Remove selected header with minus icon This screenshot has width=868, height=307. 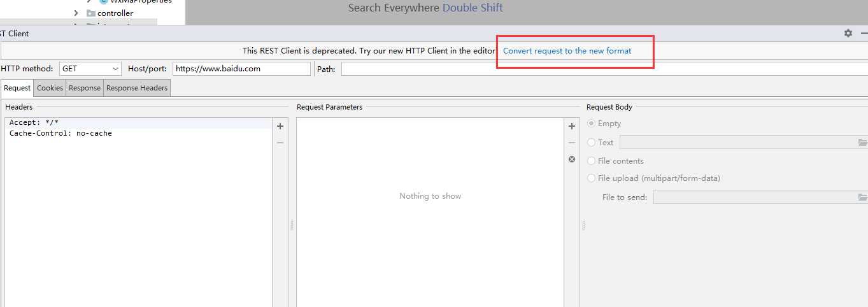(x=280, y=143)
